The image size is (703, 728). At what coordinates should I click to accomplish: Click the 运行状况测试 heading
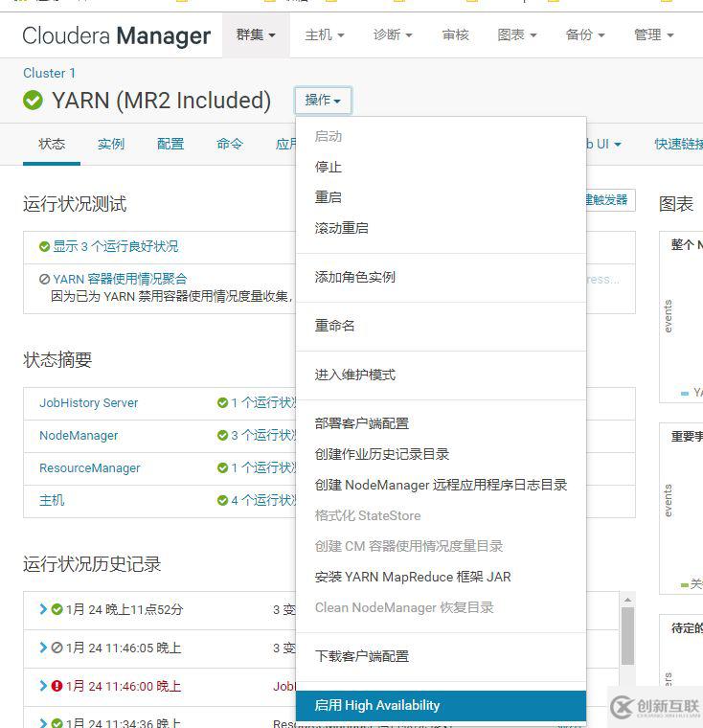[75, 204]
